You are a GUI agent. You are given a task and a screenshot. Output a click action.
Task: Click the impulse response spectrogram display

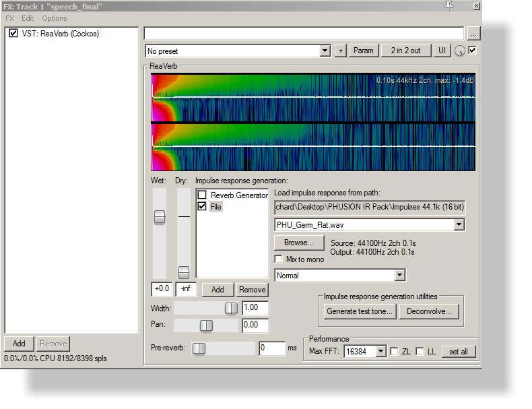click(313, 122)
